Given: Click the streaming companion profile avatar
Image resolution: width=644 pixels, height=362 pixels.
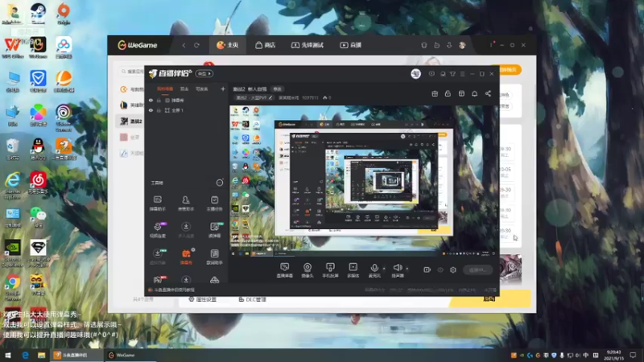Looking at the screenshot, I should 415,74.
